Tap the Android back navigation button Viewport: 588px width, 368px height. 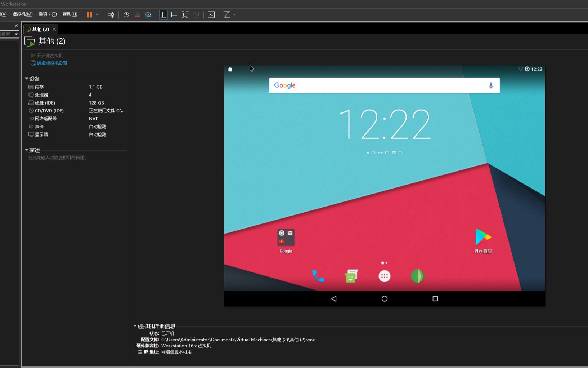334,298
